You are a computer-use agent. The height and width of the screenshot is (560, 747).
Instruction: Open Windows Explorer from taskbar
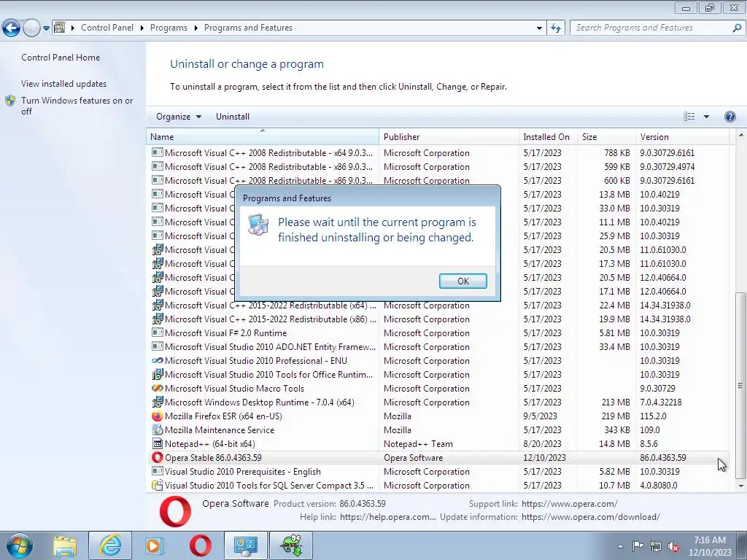[x=65, y=545]
